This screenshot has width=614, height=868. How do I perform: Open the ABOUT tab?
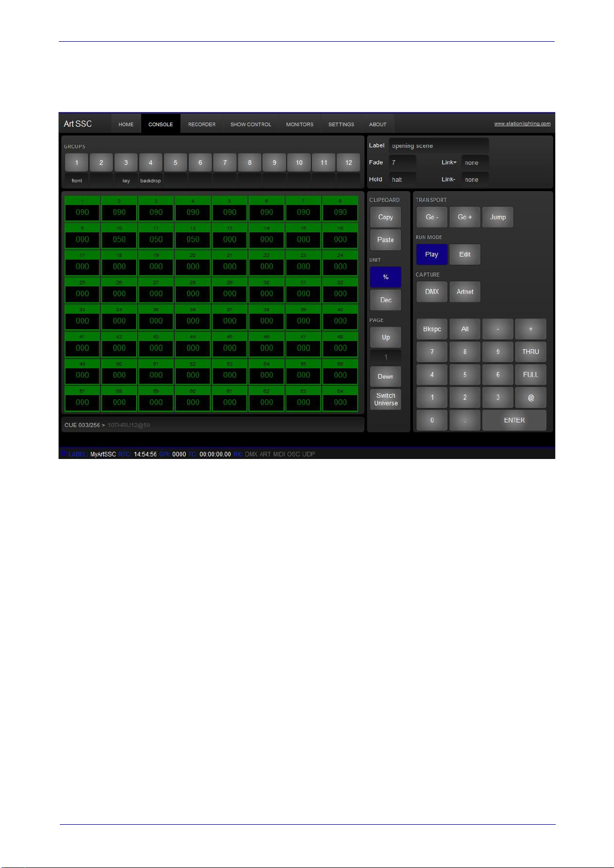[x=378, y=124]
